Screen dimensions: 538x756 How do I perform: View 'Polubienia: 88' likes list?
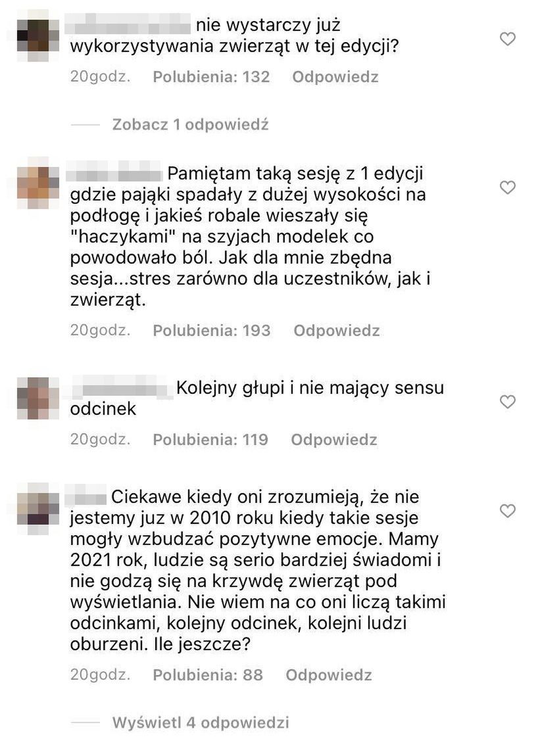point(208,674)
